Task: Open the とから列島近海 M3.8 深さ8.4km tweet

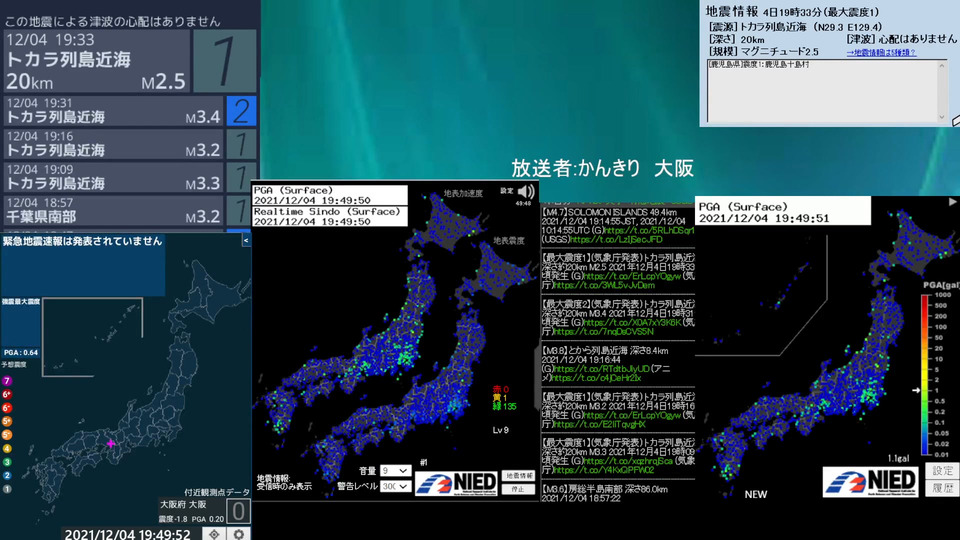Action: 618,364
